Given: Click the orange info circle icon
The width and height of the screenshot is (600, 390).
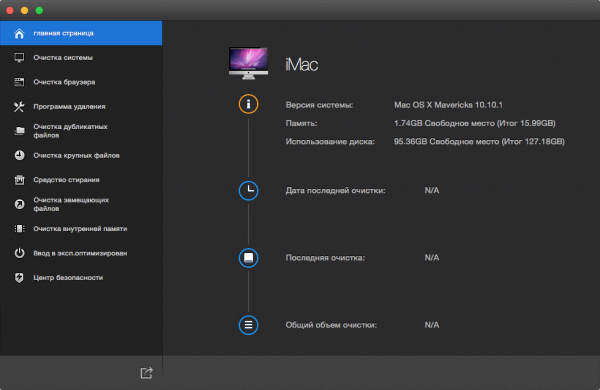Looking at the screenshot, I should click(x=248, y=104).
